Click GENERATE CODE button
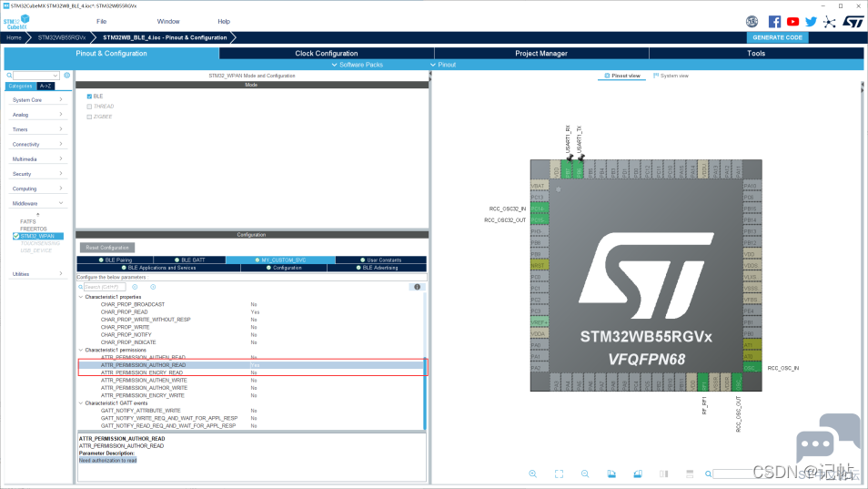The height and width of the screenshot is (489, 868). click(x=777, y=37)
